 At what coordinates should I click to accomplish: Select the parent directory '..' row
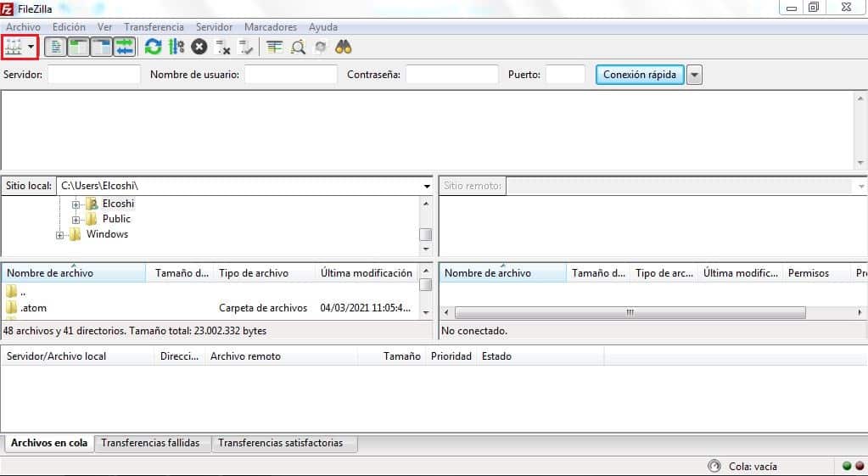coord(210,292)
